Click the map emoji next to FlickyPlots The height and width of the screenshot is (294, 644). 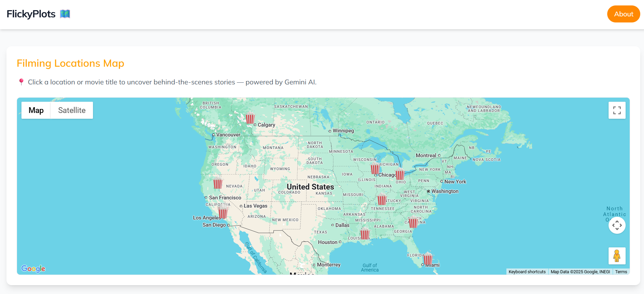[x=65, y=14]
